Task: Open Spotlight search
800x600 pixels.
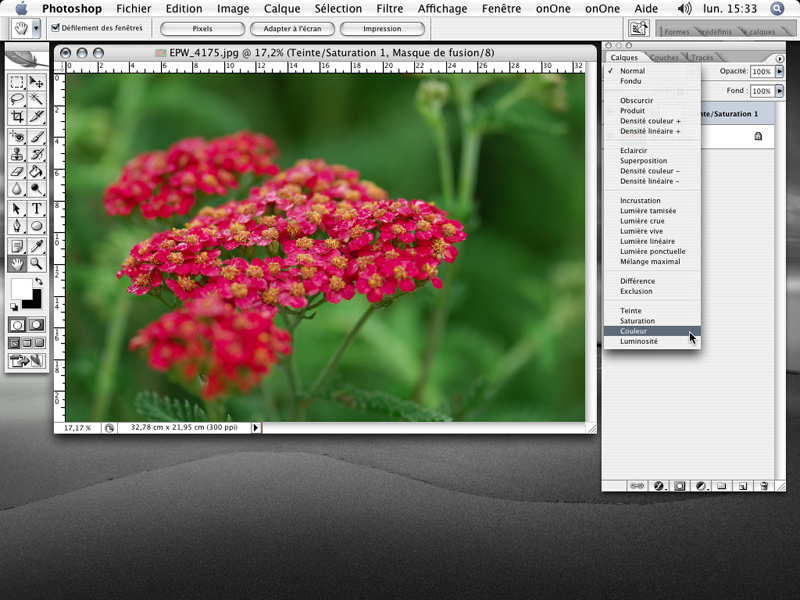Action: [777, 9]
